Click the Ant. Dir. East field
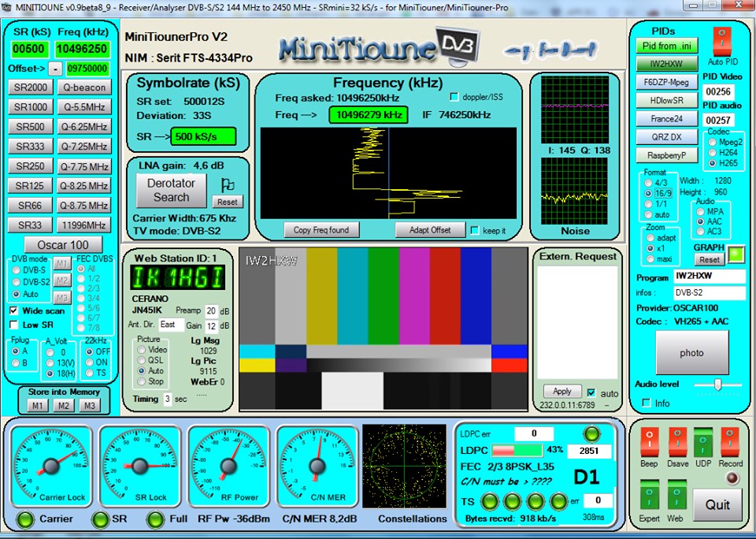Viewport: 756px width, 539px height. coord(171,325)
